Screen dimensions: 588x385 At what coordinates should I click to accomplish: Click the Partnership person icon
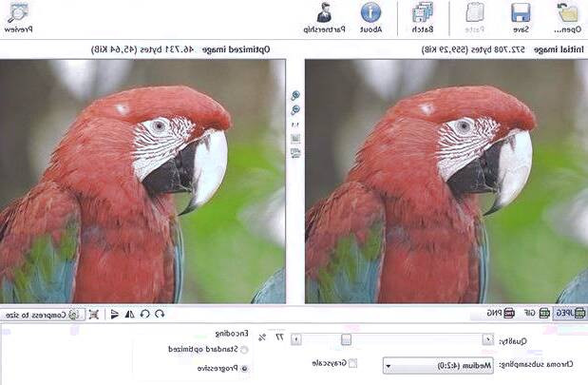[324, 12]
